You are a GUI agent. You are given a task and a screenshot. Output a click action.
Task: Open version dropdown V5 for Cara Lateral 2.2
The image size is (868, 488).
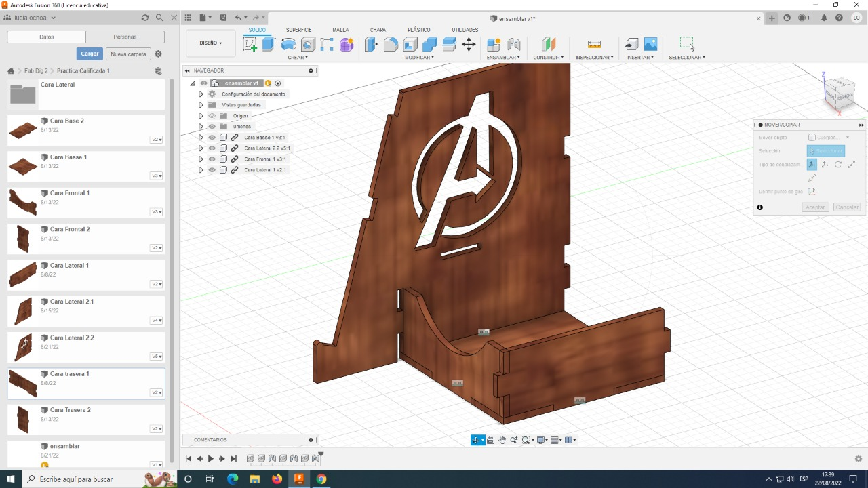point(157,357)
